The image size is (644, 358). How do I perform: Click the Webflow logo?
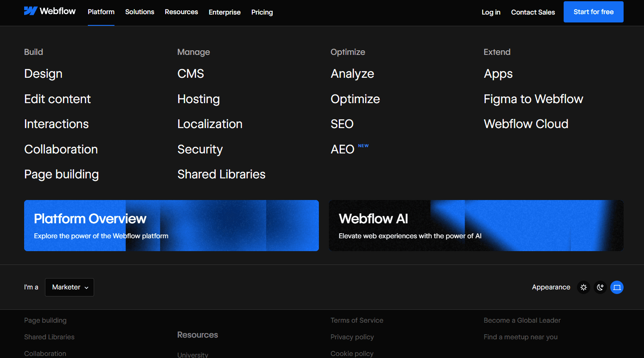click(50, 11)
